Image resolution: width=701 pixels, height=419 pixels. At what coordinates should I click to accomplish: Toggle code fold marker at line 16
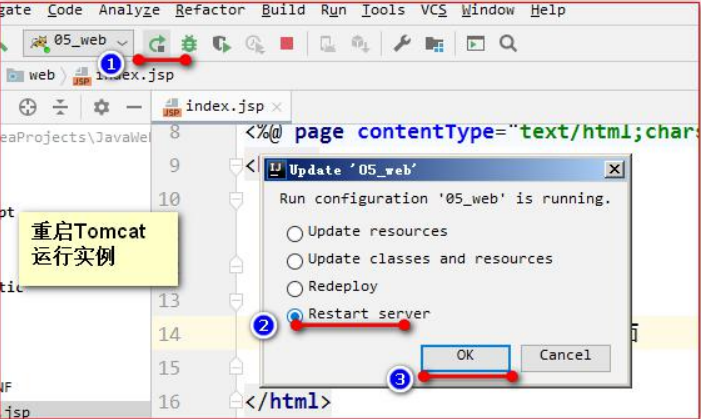tap(236, 401)
